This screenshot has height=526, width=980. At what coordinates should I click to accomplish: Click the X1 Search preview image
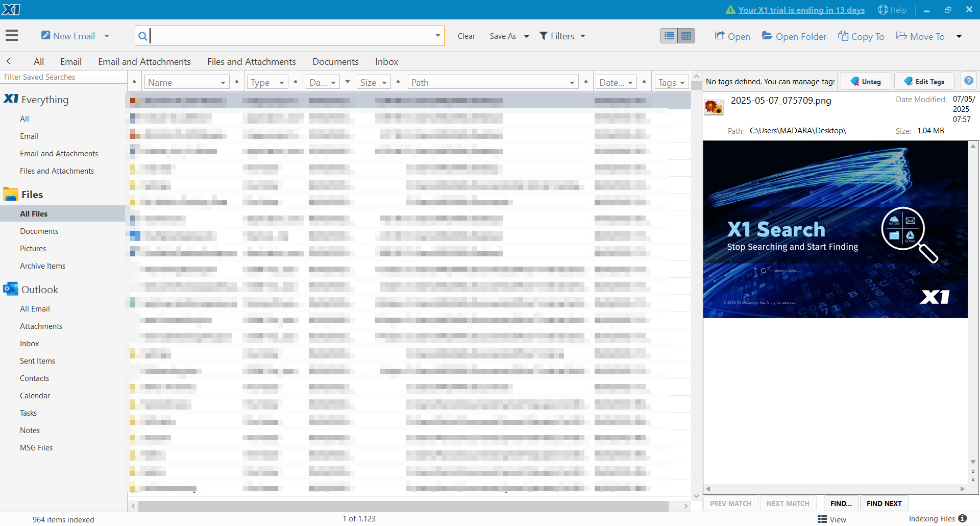point(835,229)
